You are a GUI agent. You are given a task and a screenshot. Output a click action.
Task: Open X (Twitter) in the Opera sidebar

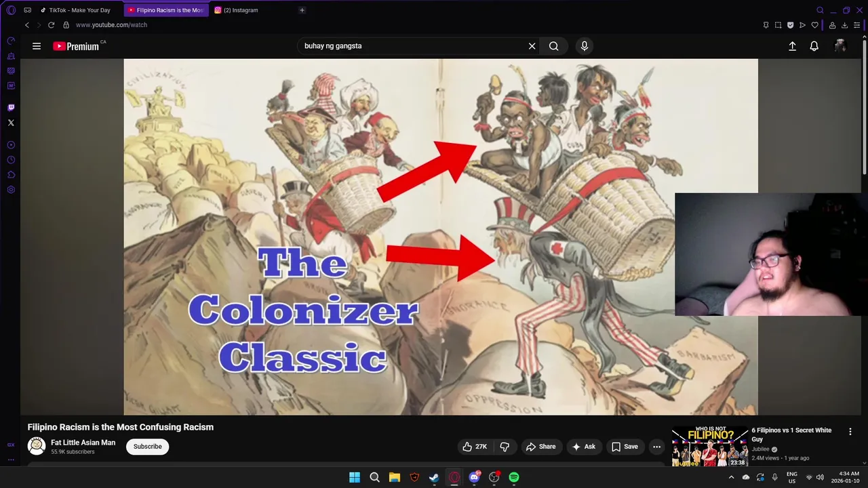11,123
